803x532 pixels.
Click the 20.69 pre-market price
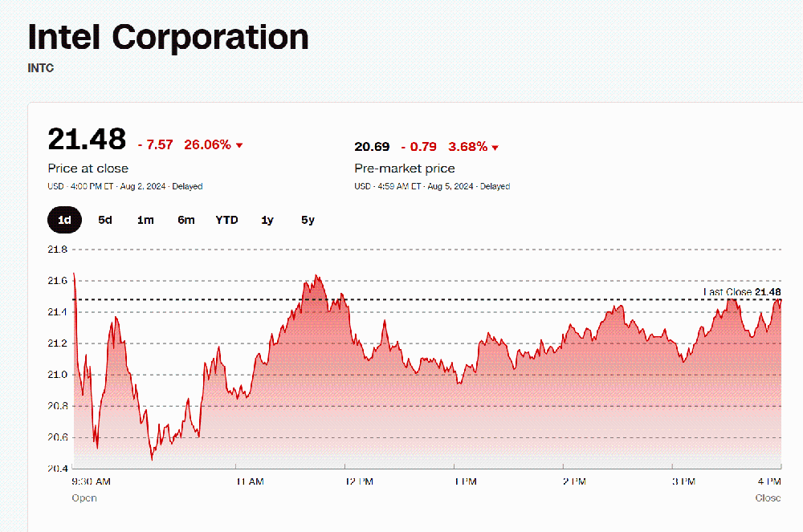(372, 147)
